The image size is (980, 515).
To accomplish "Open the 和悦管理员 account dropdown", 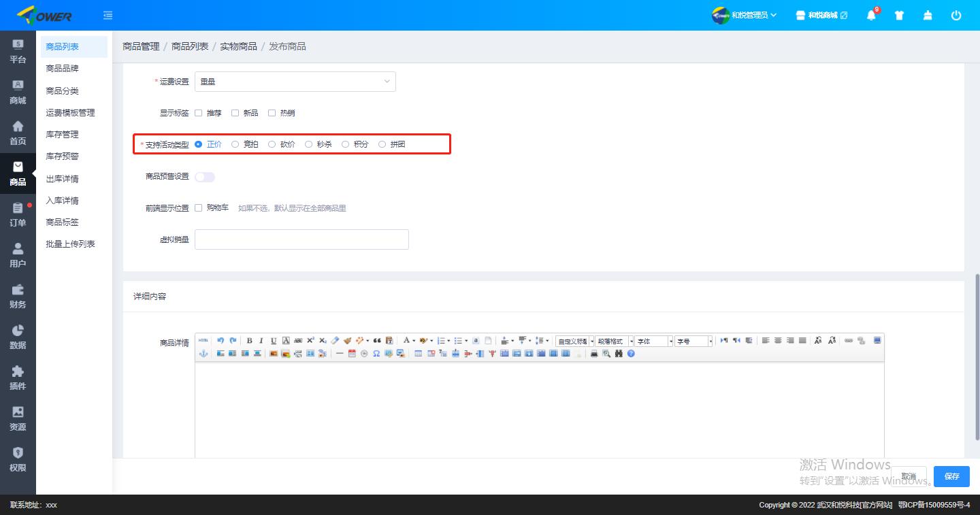I will coord(745,15).
